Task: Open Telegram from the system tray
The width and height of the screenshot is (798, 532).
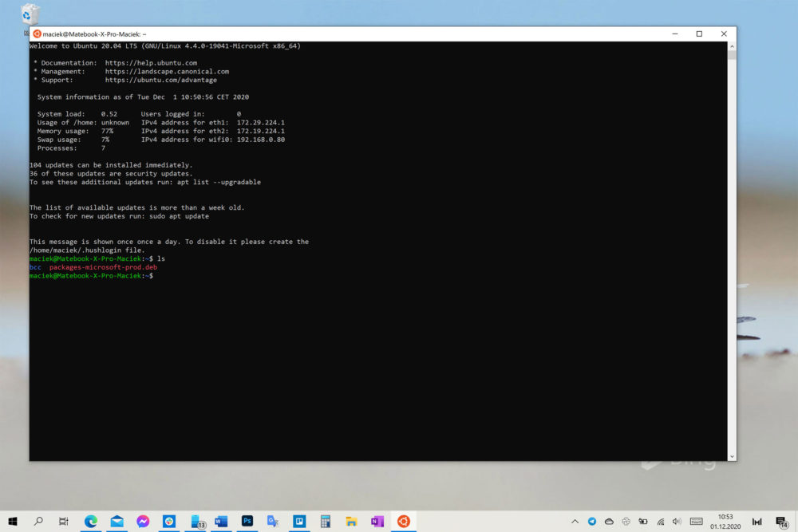Action: coord(591,522)
